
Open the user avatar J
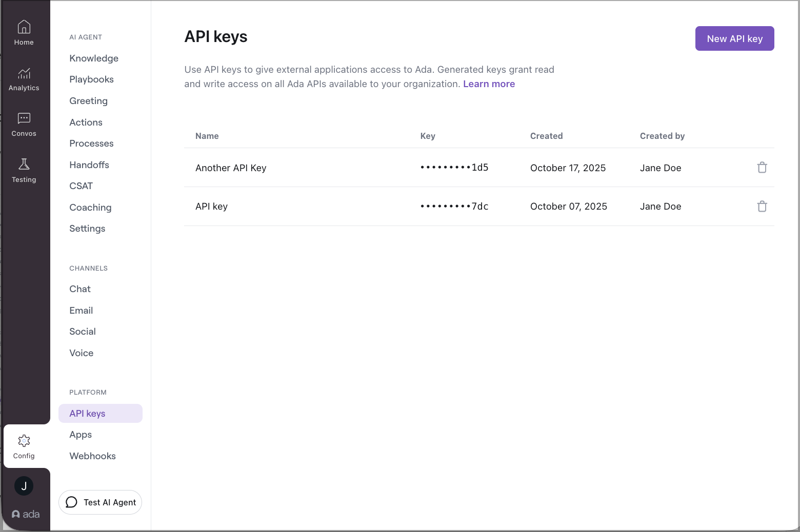[x=24, y=486]
